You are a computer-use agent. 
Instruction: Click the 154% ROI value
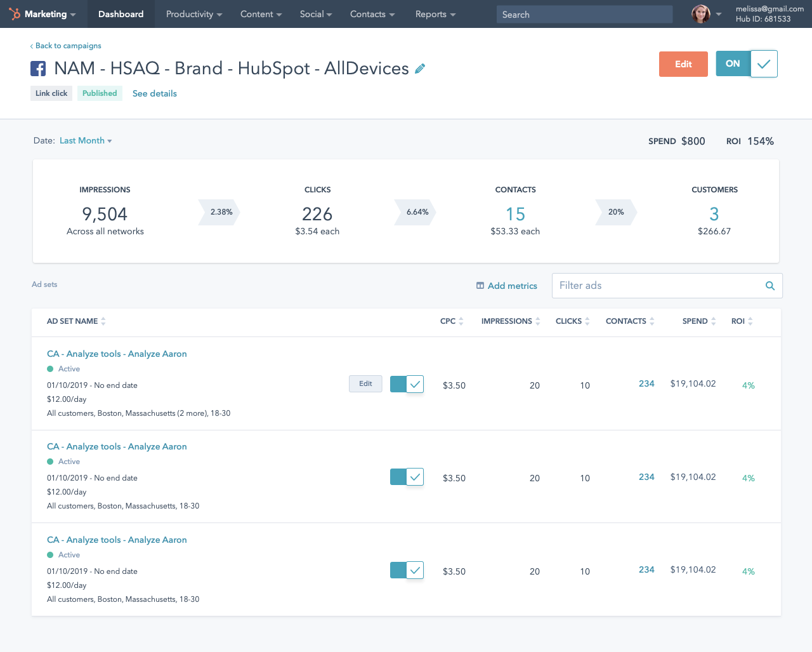[761, 141]
